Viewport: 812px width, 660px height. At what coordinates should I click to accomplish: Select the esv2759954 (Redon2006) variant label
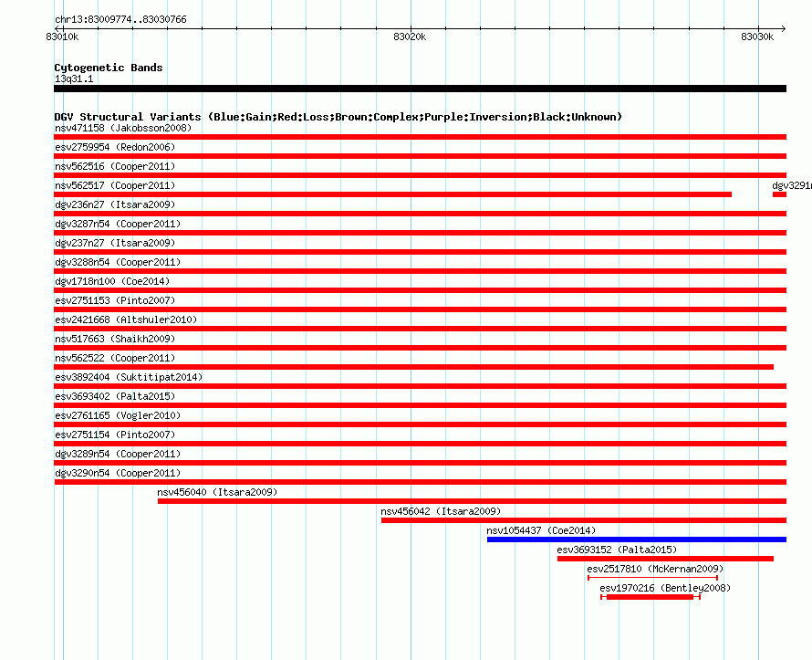click(115, 147)
